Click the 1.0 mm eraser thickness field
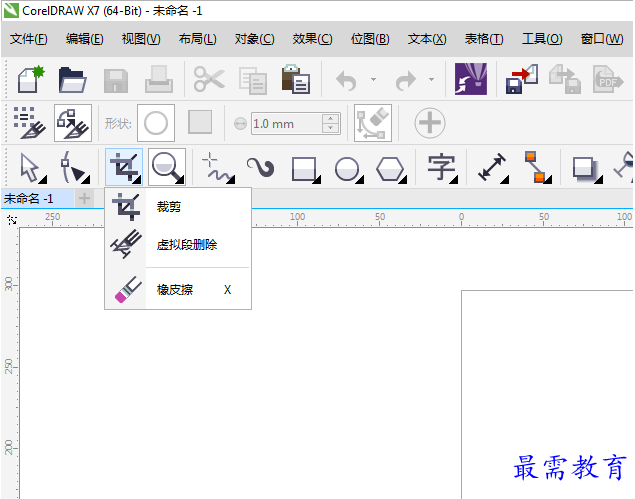 pos(287,124)
